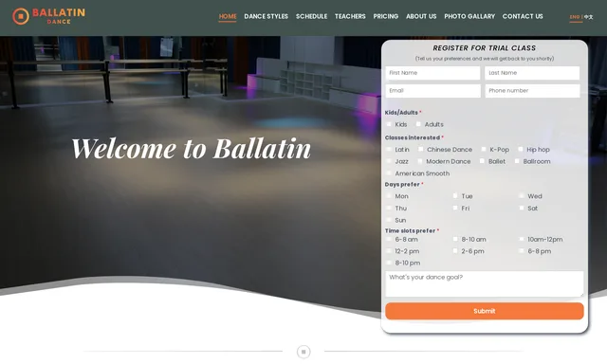Screen dimensions: 607x364
Task: Open the Pricing page
Action: pos(386,16)
